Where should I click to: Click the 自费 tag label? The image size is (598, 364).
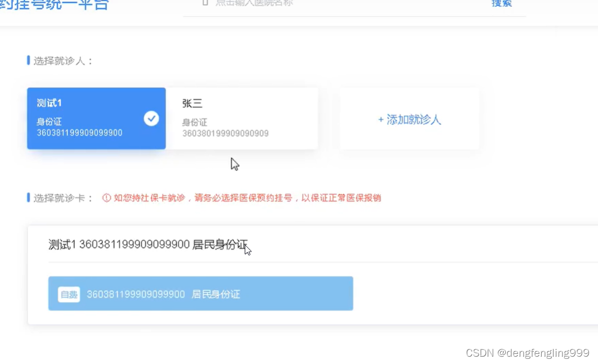69,294
